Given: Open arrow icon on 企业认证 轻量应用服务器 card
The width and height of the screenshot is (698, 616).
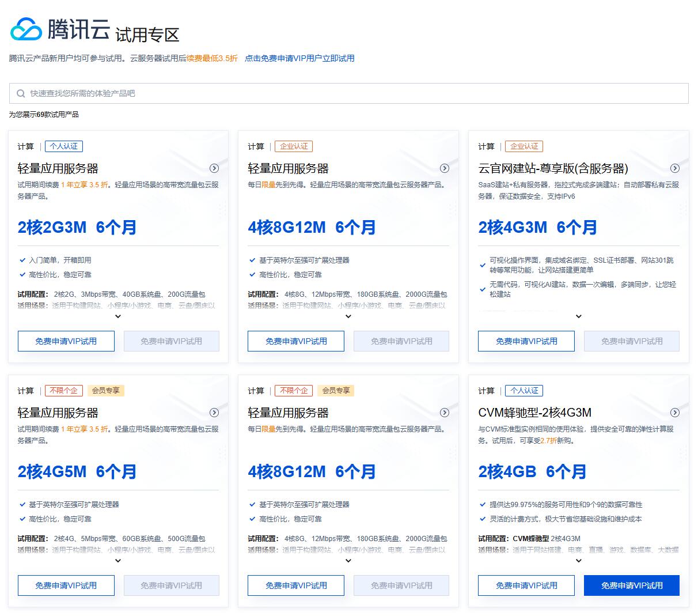Looking at the screenshot, I should (445, 168).
